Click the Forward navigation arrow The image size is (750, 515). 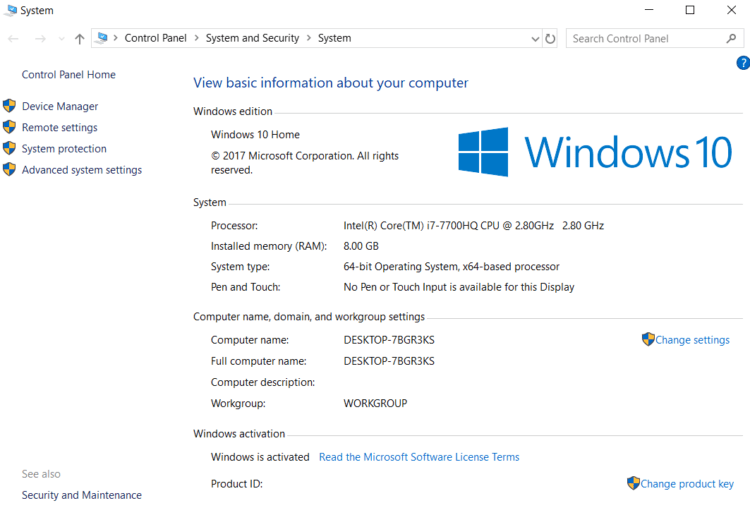[x=41, y=39]
